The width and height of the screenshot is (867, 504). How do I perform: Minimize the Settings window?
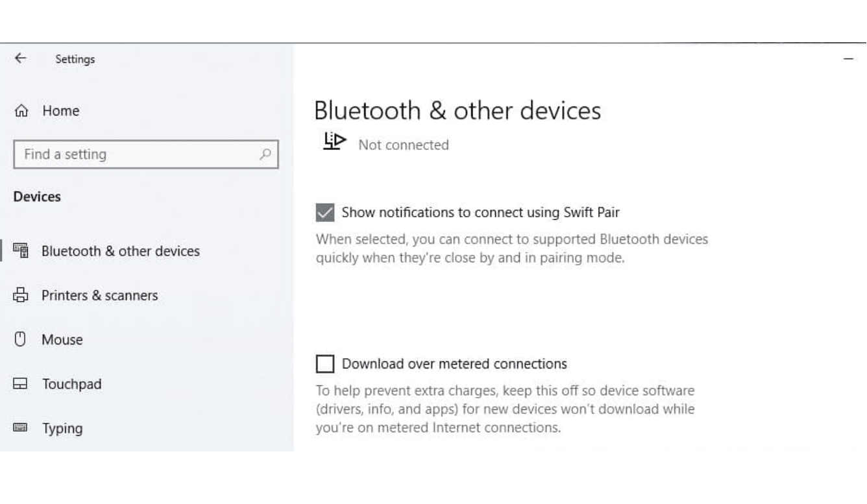(x=849, y=58)
